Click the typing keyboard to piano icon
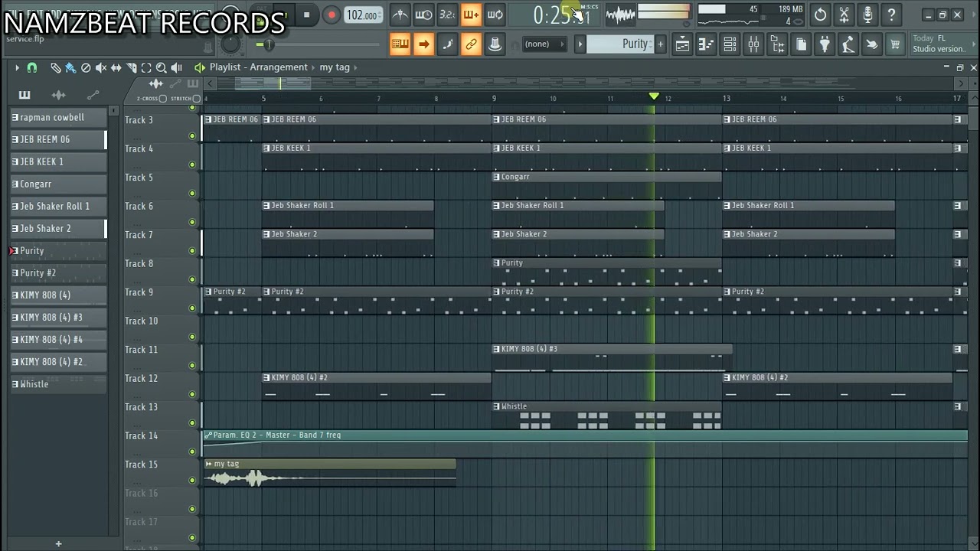 (400, 44)
